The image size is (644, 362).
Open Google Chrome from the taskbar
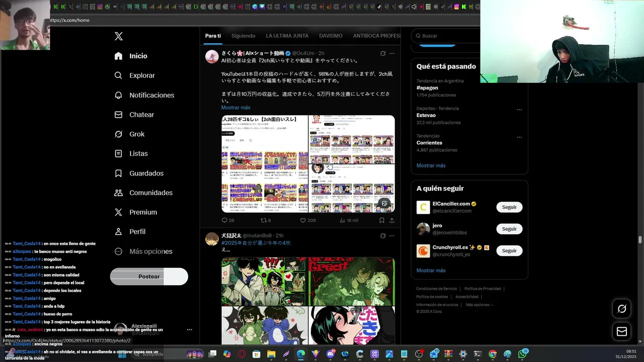coord(493,354)
